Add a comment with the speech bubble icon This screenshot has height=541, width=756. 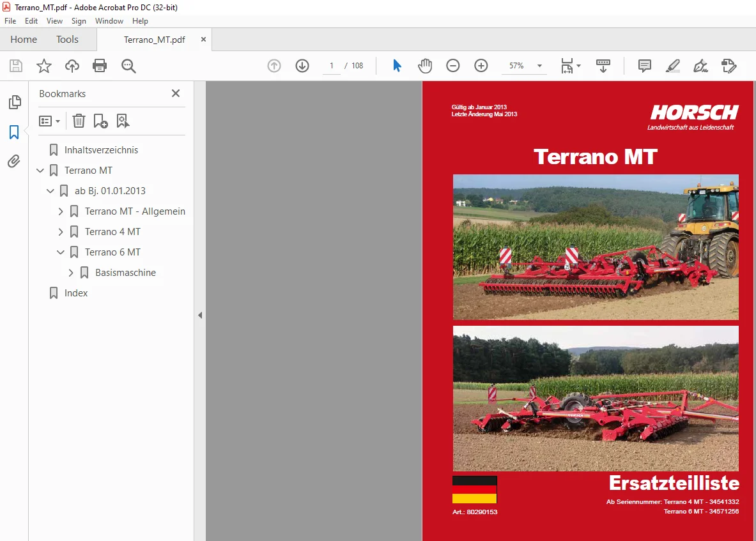645,66
